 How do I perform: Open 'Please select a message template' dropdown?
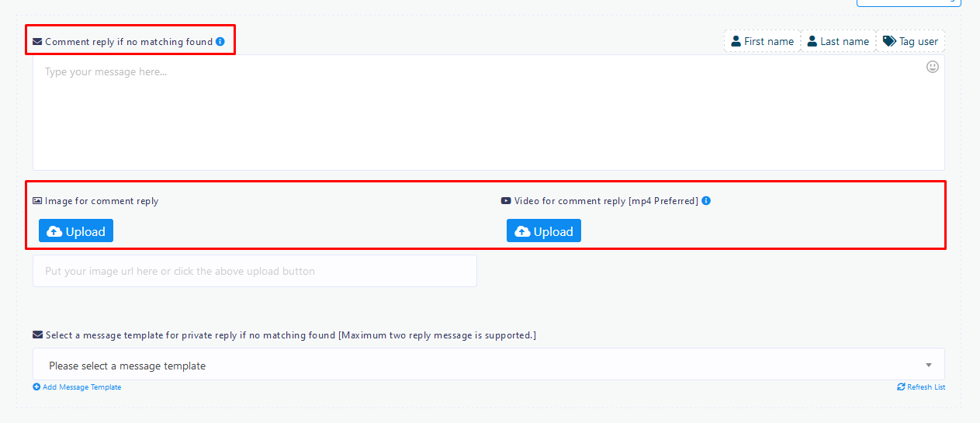pos(488,366)
